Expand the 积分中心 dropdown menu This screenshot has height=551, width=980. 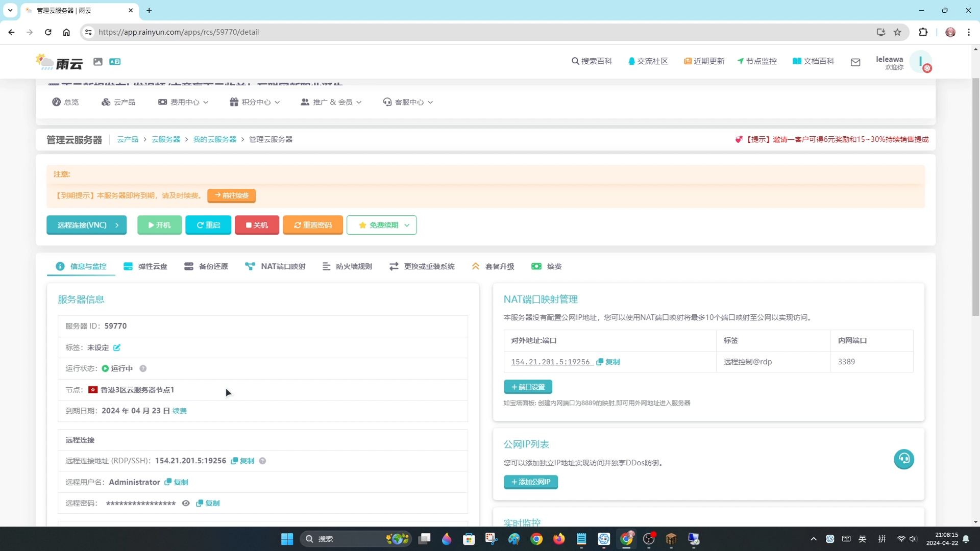coord(255,102)
